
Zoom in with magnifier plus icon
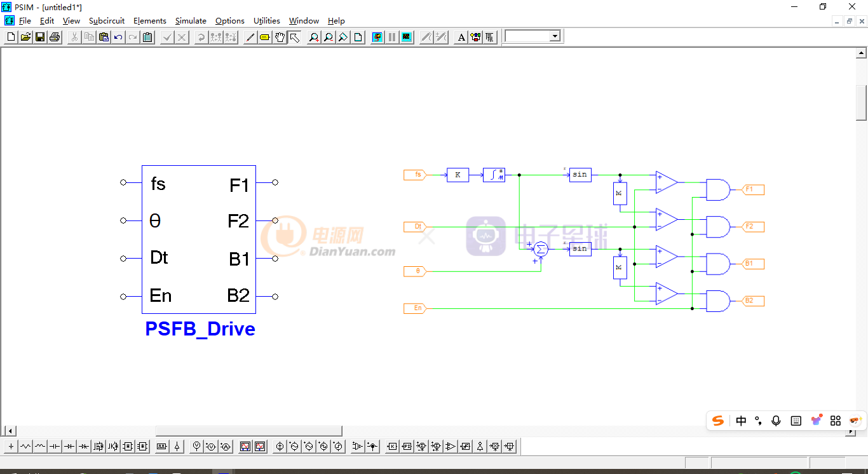314,37
